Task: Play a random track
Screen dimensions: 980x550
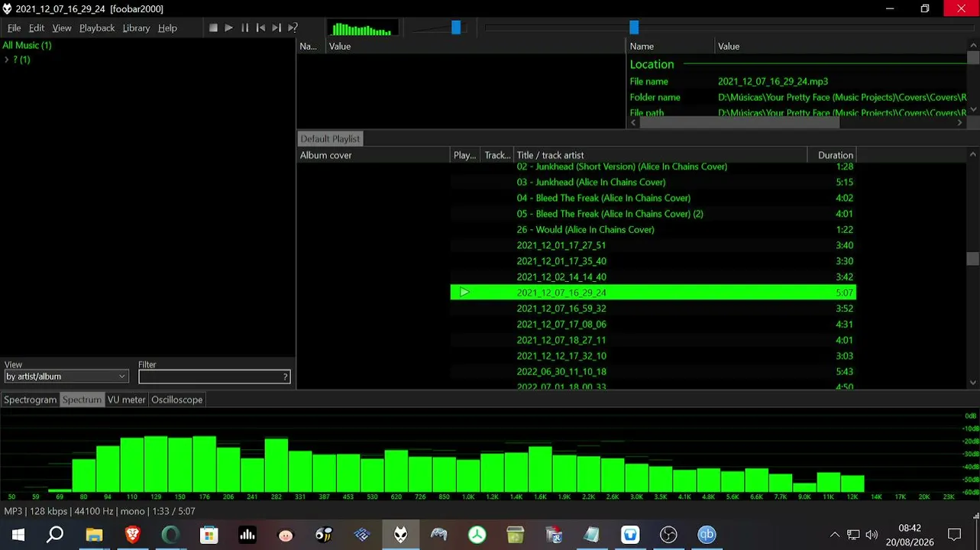Action: (293, 28)
